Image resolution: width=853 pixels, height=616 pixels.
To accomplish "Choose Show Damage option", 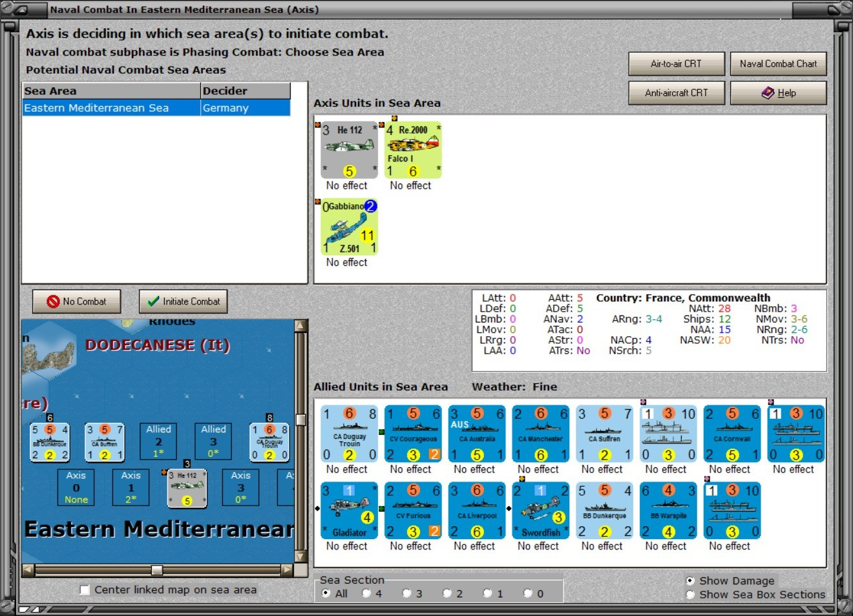I will (x=690, y=580).
